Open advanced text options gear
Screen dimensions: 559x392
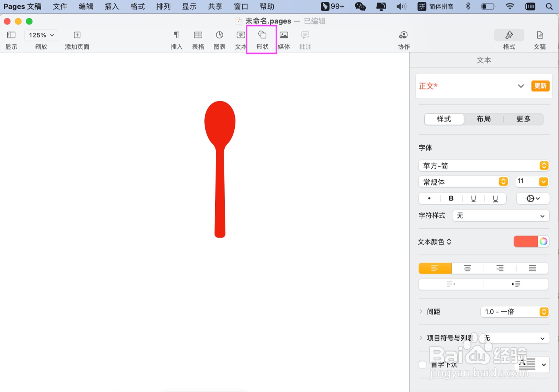(x=533, y=198)
